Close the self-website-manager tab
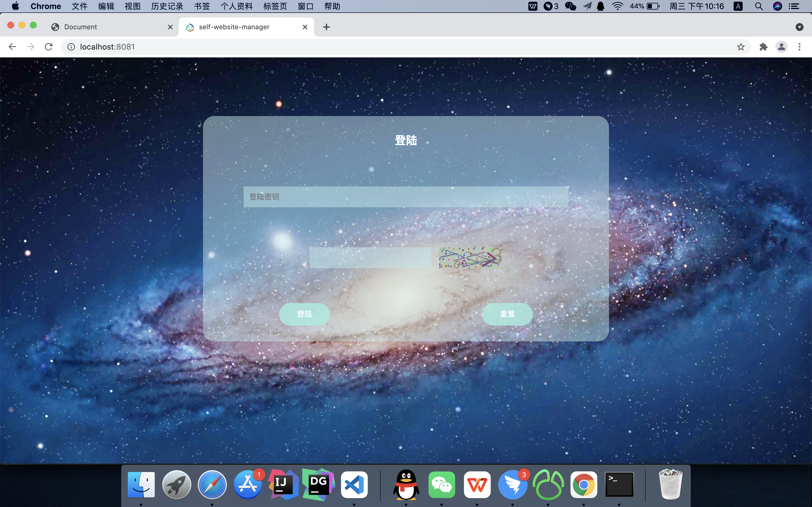This screenshot has width=812, height=507. [x=305, y=27]
